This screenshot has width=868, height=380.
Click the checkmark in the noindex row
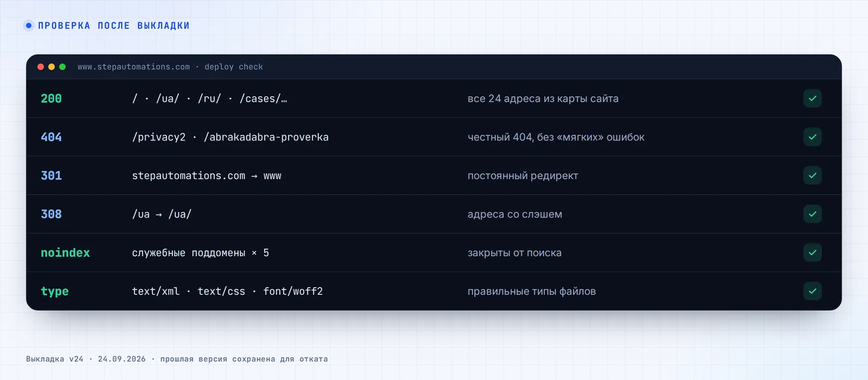click(812, 252)
